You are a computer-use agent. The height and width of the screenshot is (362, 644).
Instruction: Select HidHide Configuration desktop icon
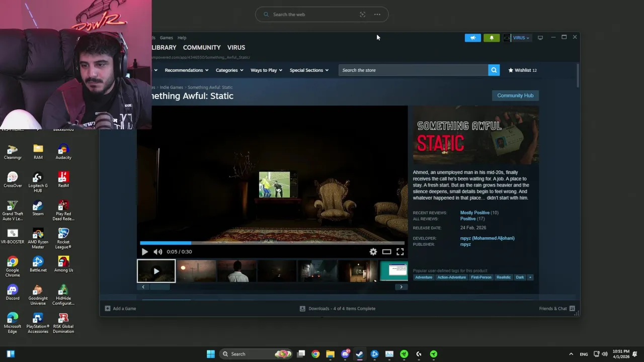point(63,295)
